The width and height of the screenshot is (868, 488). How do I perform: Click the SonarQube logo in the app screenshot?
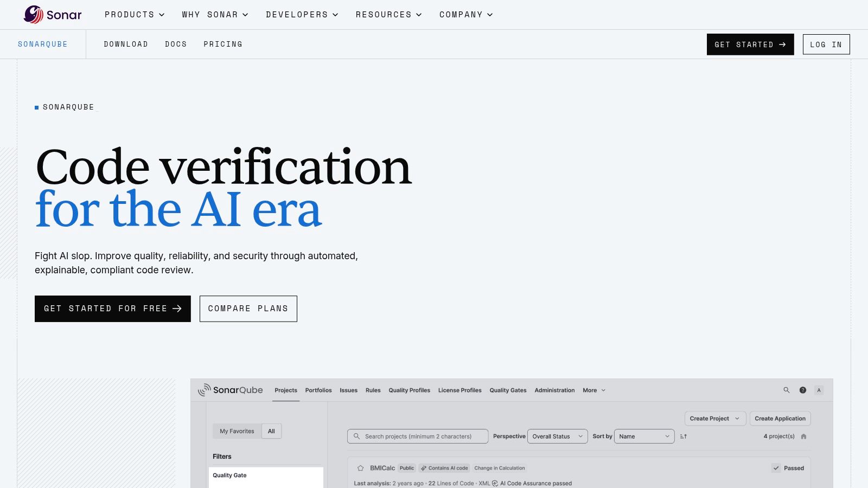pos(231,390)
